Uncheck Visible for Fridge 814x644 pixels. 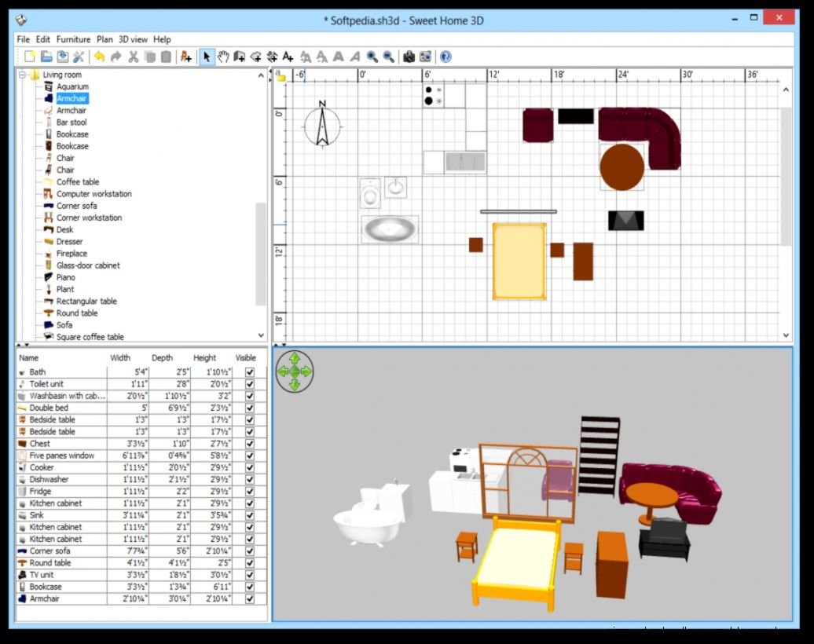point(250,492)
